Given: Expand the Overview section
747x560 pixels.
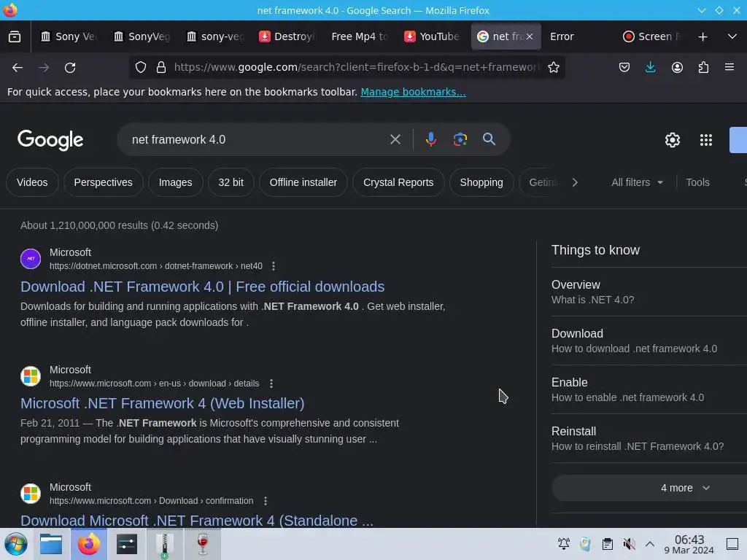Looking at the screenshot, I should point(649,292).
